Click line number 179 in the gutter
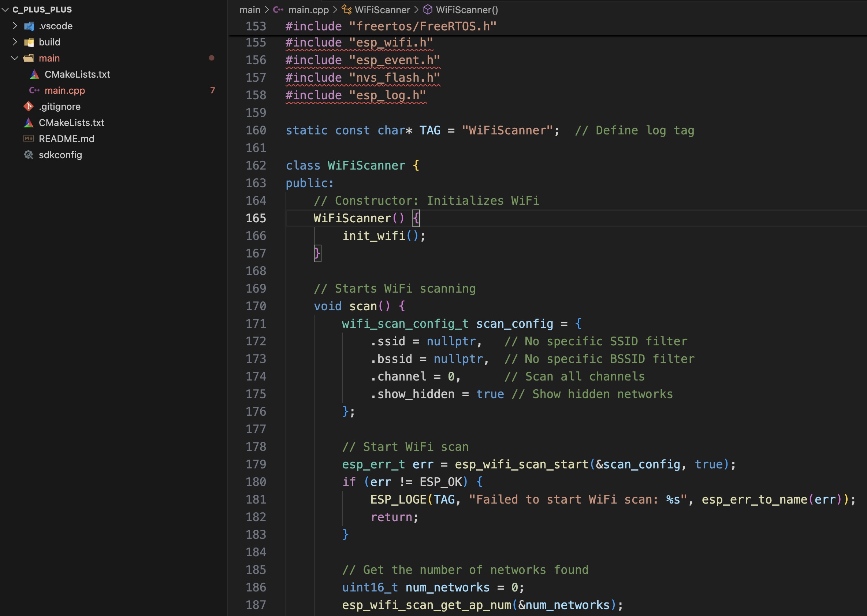 tap(256, 464)
